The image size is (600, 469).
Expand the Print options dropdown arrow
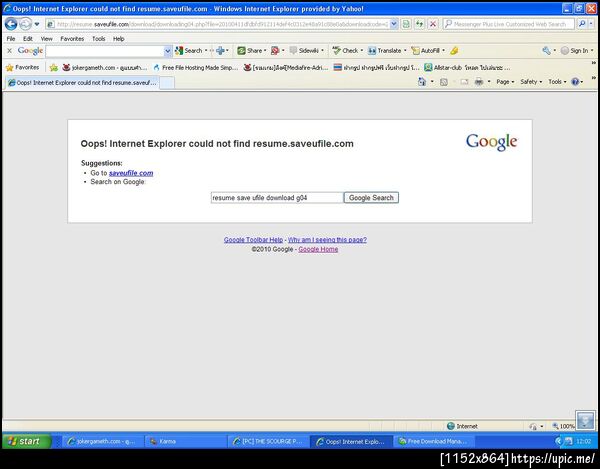489,82
